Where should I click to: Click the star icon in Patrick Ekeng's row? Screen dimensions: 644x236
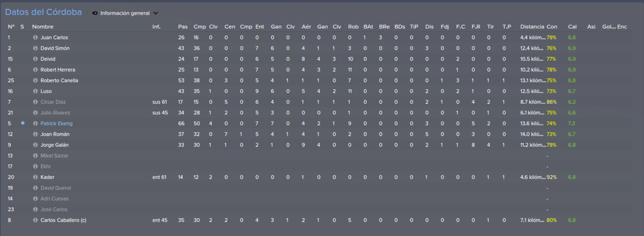click(23, 123)
